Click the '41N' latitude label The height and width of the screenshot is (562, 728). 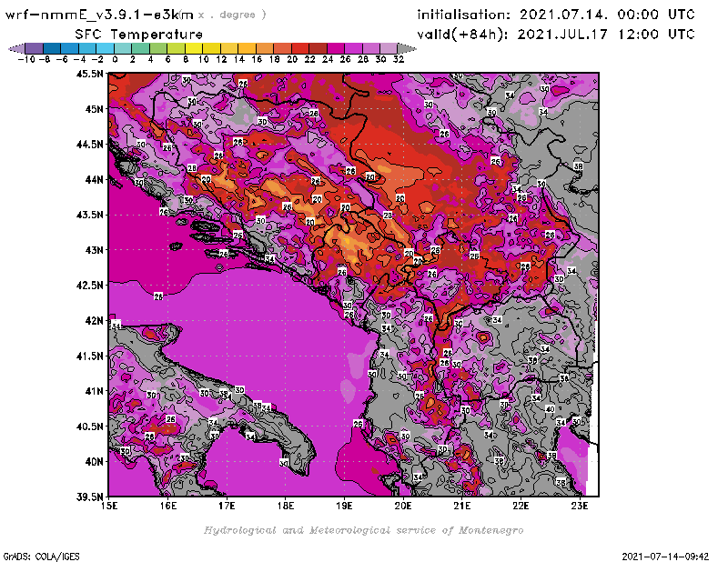click(94, 391)
